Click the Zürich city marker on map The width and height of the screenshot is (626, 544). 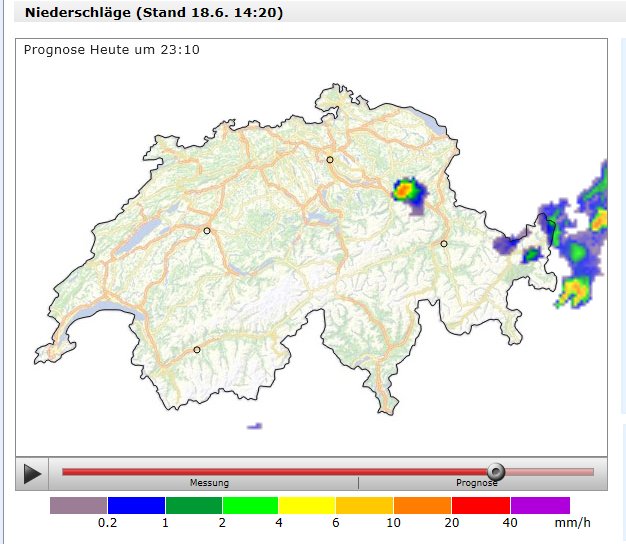click(x=330, y=160)
